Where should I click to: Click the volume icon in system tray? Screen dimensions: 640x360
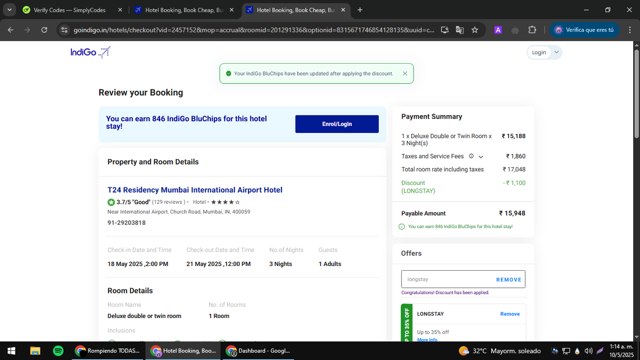click(x=588, y=351)
